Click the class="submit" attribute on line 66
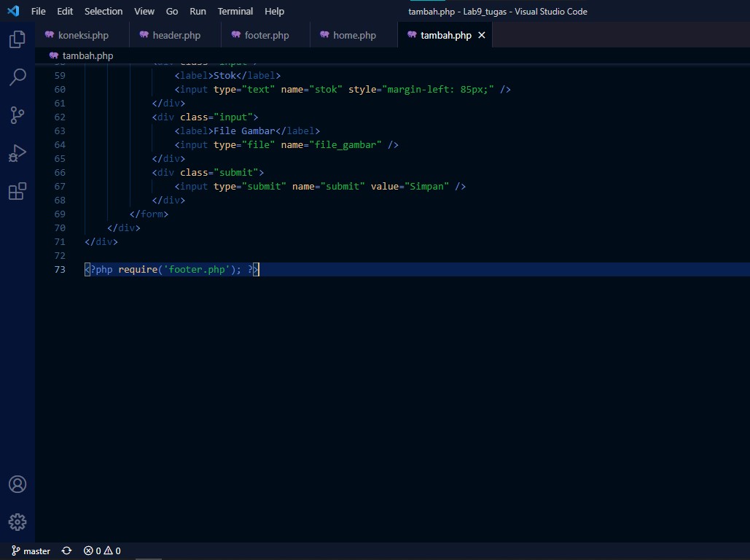Image resolution: width=750 pixels, height=560 pixels. click(219, 173)
